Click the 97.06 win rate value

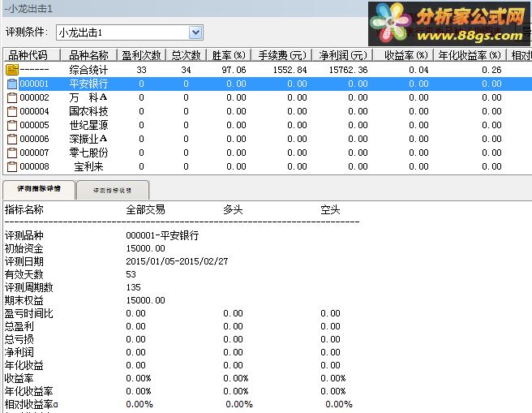tap(234, 70)
